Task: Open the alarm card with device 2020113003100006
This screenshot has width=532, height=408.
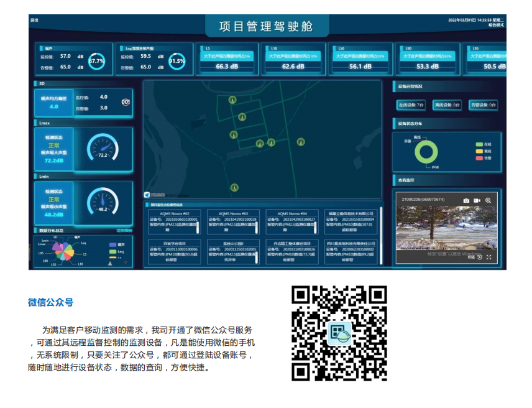Action: tap(175, 252)
